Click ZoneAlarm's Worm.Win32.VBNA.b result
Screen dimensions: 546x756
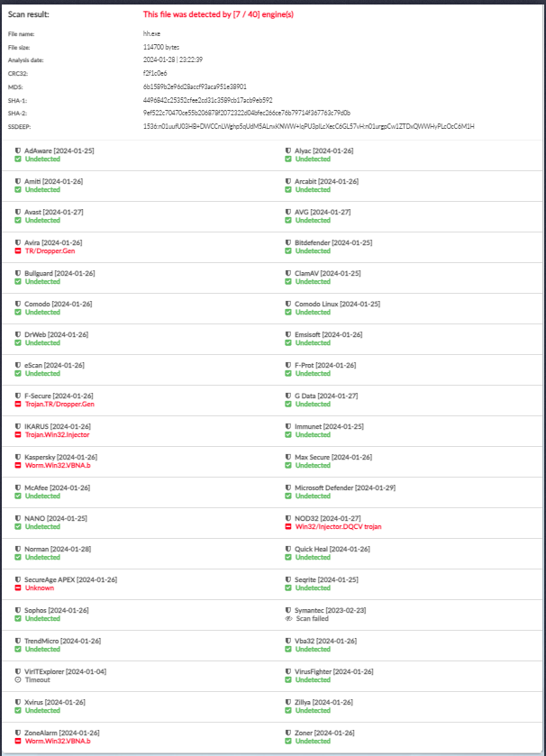[x=58, y=741]
